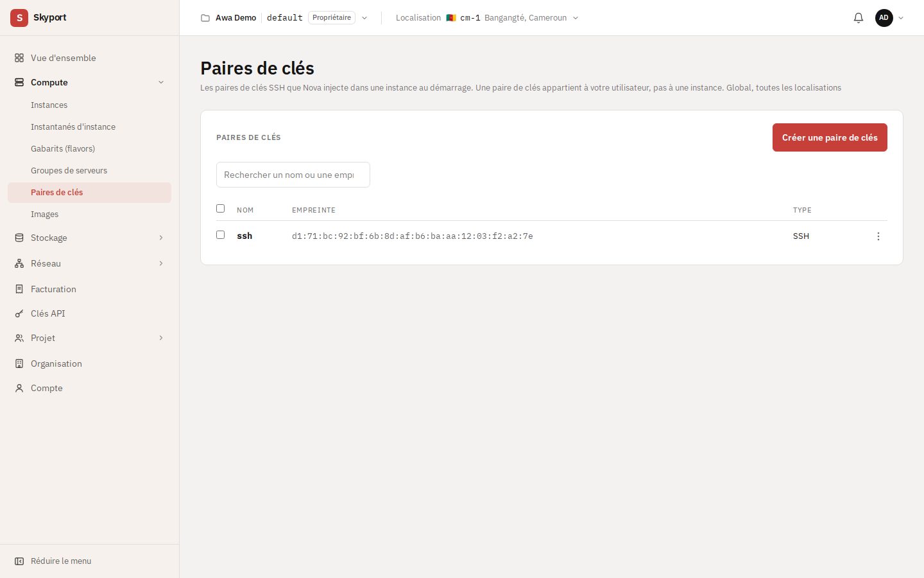The height and width of the screenshot is (578, 924).
Task: Open notifications bell
Action: point(859,18)
